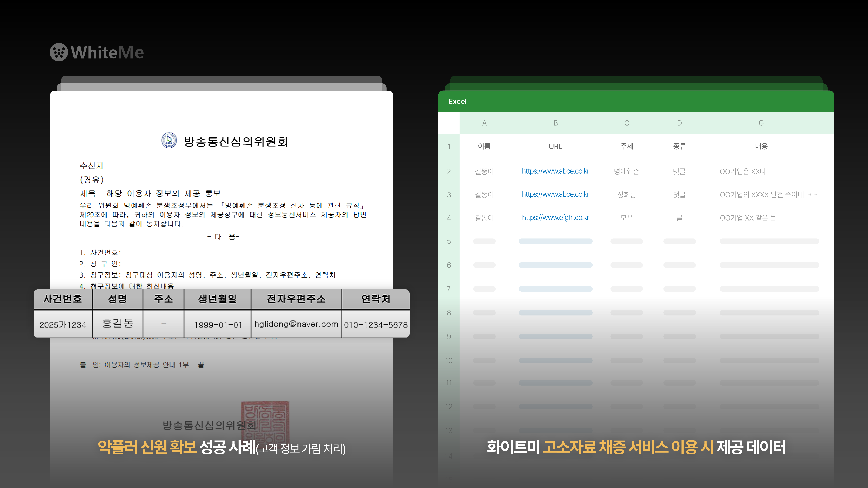Select row number 4 in the spreadsheet
Viewport: 868px width, 488px height.
[x=449, y=218]
